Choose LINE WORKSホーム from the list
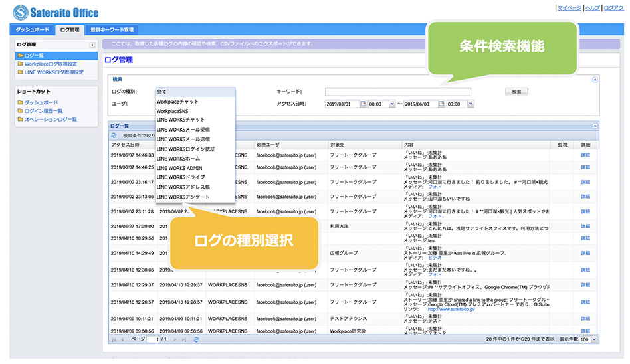Image resolution: width=630 pixels, height=364 pixels. [195, 159]
